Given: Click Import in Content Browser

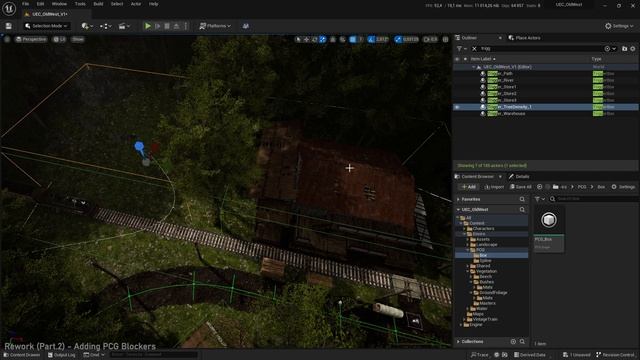Looking at the screenshot, I should pos(494,187).
